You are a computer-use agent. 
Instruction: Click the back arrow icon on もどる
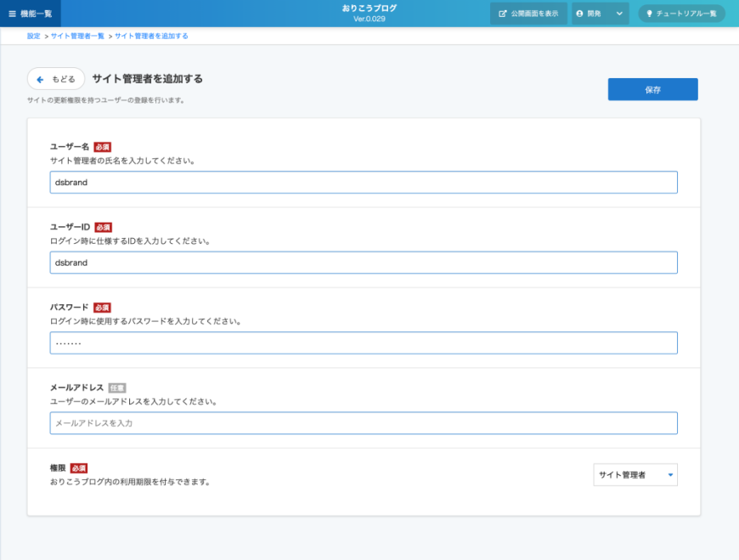[x=40, y=79]
